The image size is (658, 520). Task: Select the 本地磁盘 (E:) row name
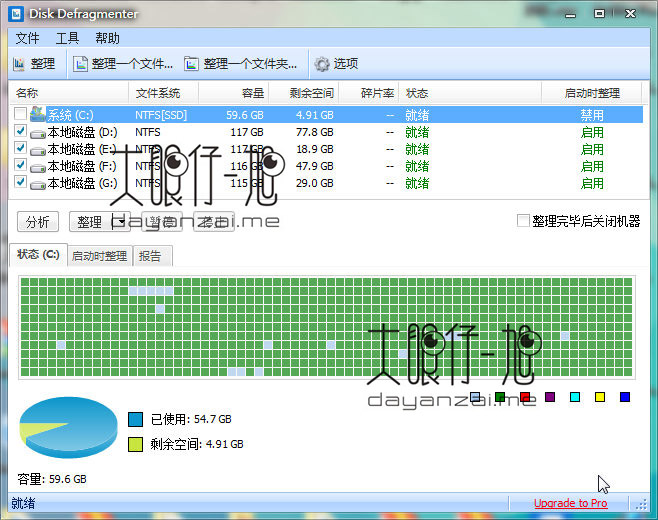click(x=81, y=149)
